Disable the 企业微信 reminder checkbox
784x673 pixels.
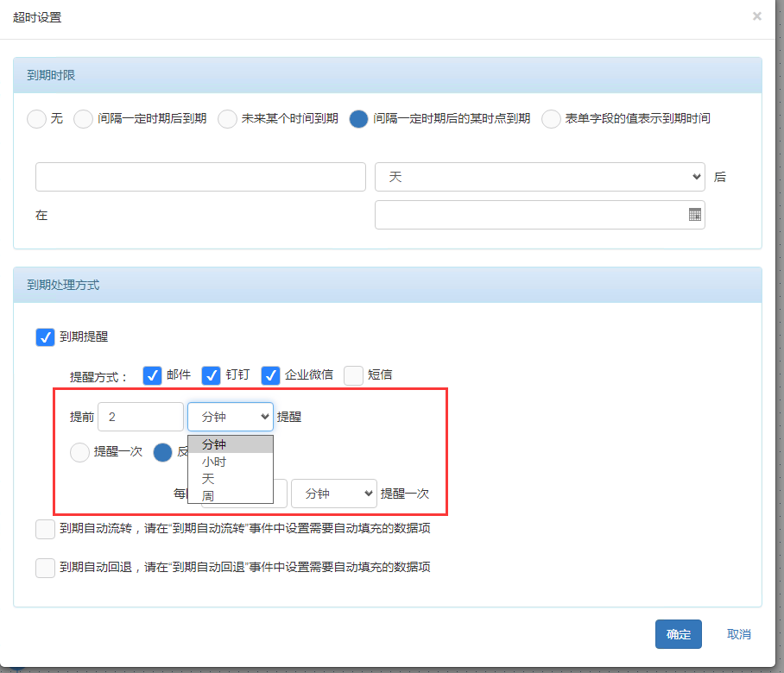pos(270,375)
